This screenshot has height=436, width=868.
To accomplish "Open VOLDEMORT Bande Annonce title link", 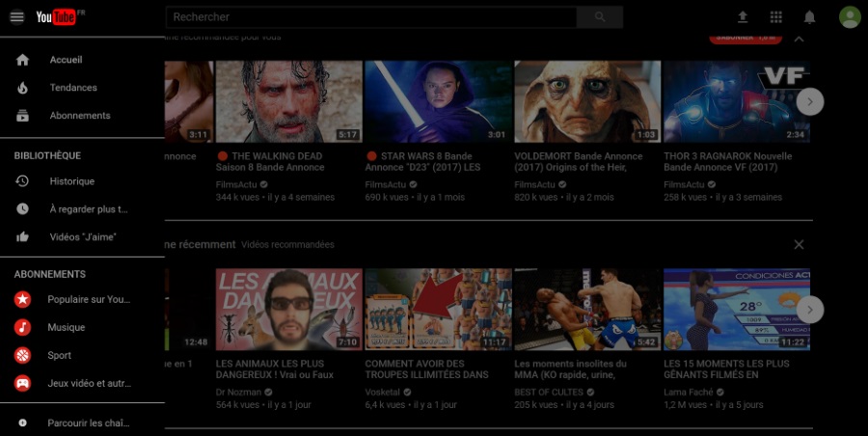I will pos(579,161).
